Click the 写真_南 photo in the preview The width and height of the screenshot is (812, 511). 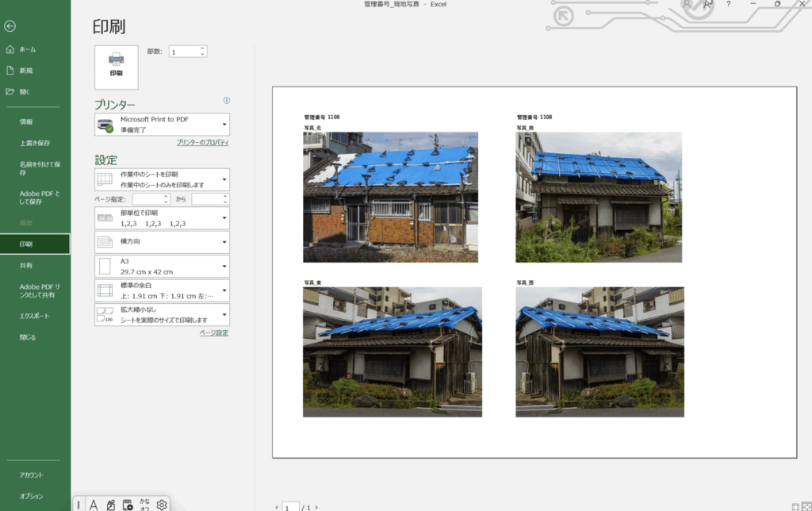click(x=599, y=197)
